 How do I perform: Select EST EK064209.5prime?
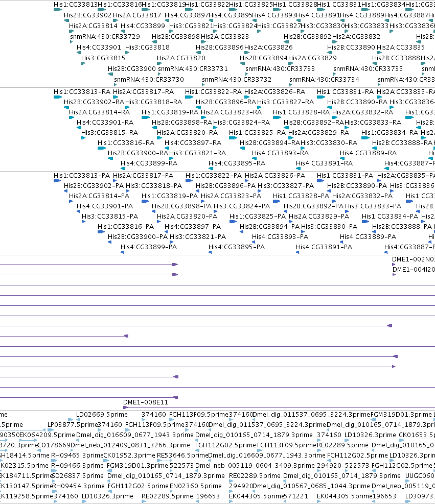[x=47, y=435]
